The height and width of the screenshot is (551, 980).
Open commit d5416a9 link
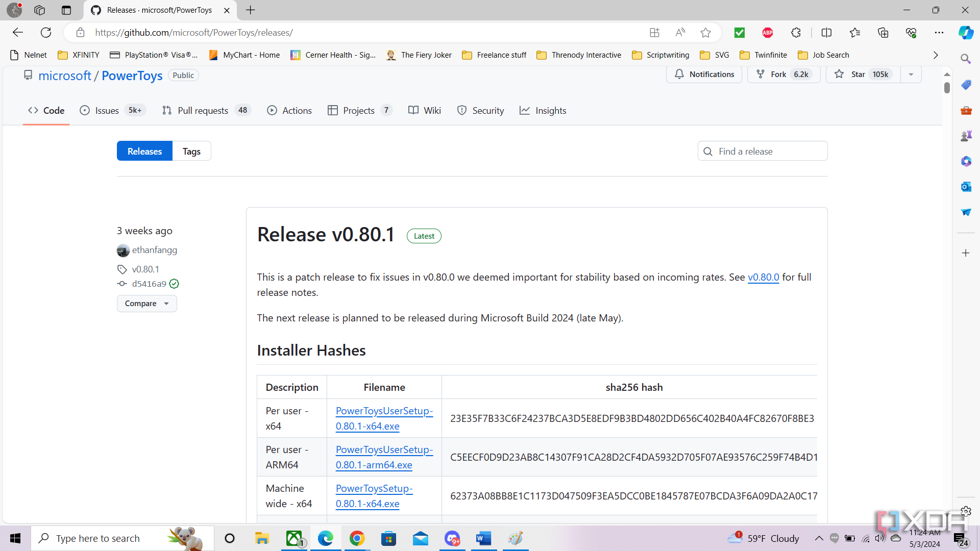pyautogui.click(x=149, y=284)
